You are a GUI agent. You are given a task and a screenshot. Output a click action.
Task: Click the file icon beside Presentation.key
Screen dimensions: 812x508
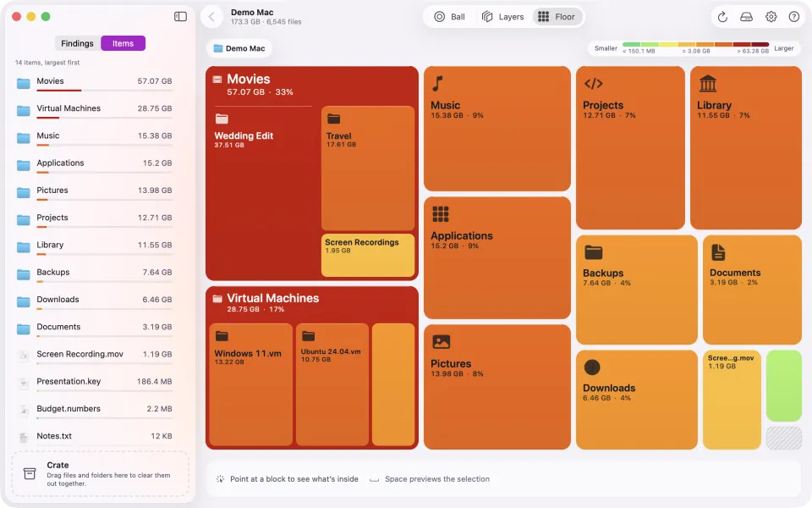[24, 384]
